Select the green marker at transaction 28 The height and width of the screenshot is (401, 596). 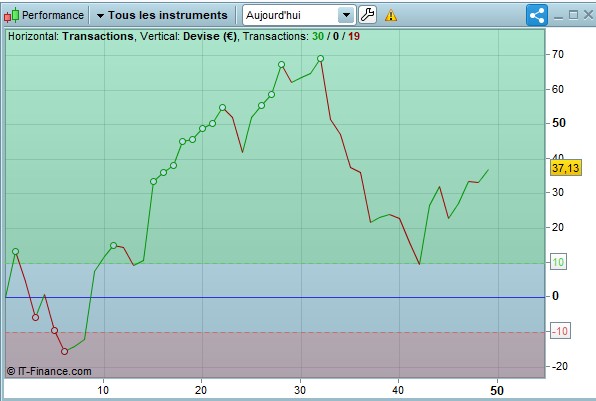[x=281, y=65]
